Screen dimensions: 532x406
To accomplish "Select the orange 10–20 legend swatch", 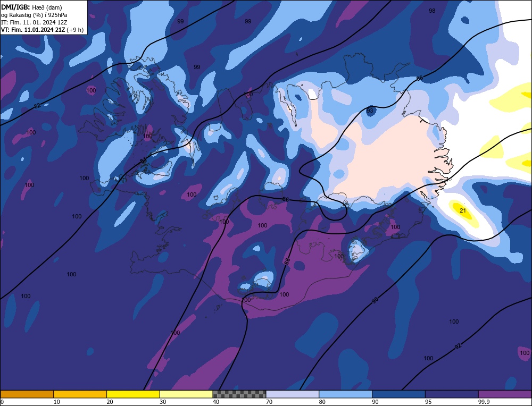I will (x=80, y=394).
